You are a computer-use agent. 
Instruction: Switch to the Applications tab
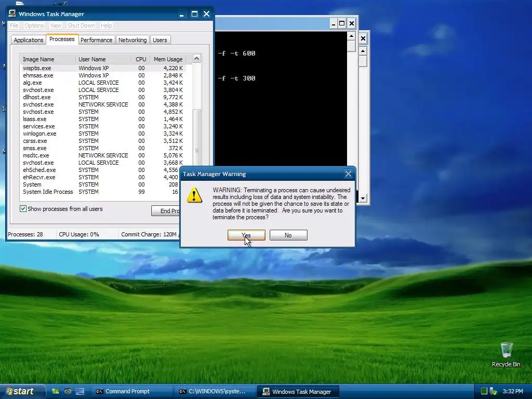29,40
